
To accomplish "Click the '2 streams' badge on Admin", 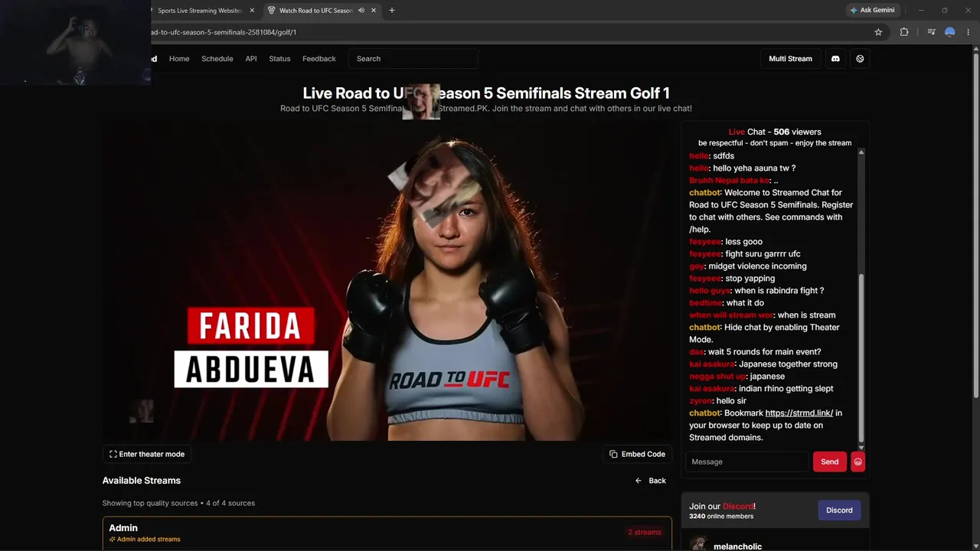I will point(645,533).
